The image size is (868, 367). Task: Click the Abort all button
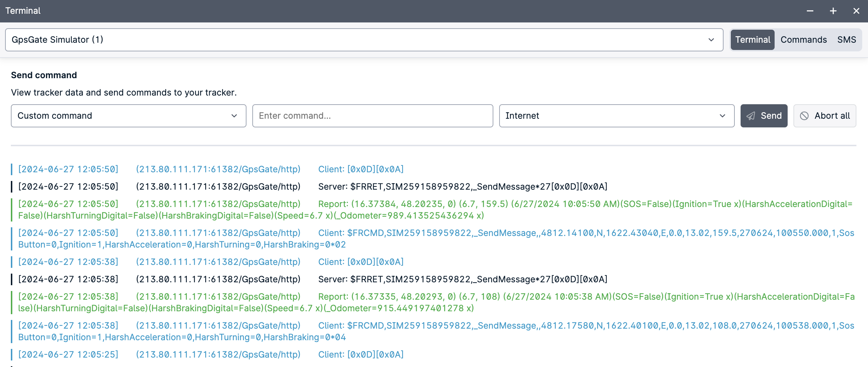[825, 116]
